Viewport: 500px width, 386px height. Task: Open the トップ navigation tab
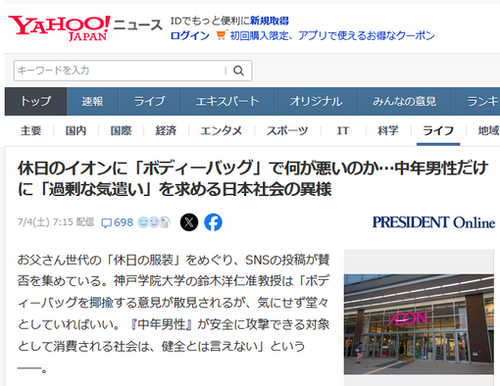[x=36, y=101]
